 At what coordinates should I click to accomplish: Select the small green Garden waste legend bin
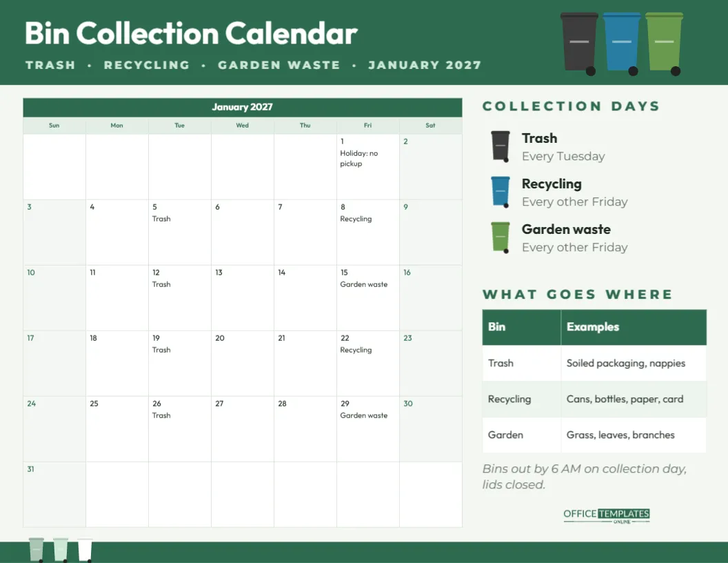click(x=501, y=237)
